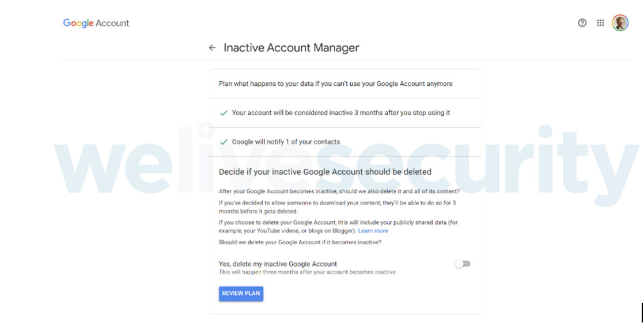The width and height of the screenshot is (644, 334).
Task: Click the 'Should we delete your Google Account' question
Action: tap(300, 242)
